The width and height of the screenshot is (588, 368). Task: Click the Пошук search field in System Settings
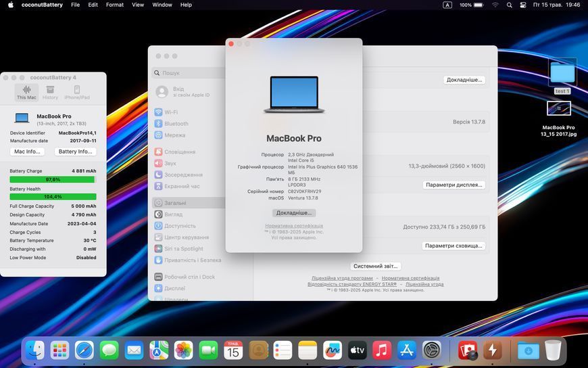(x=189, y=73)
